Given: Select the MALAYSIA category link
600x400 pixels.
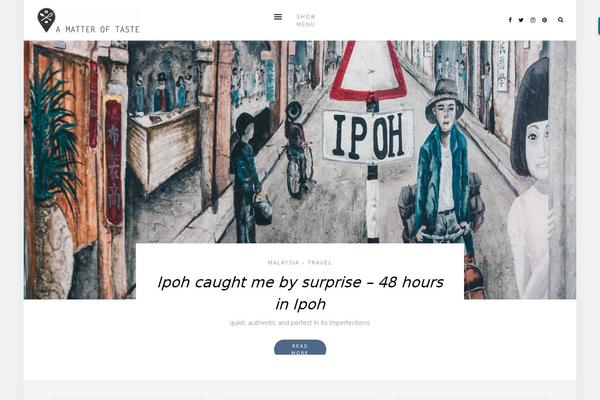Looking at the screenshot, I should [283, 262].
